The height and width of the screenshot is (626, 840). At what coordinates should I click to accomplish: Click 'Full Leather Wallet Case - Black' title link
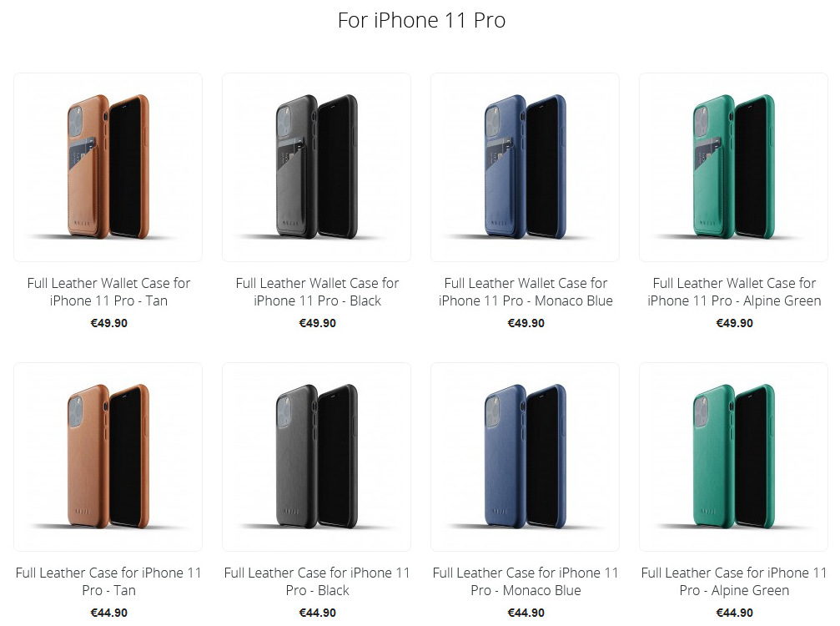317,291
